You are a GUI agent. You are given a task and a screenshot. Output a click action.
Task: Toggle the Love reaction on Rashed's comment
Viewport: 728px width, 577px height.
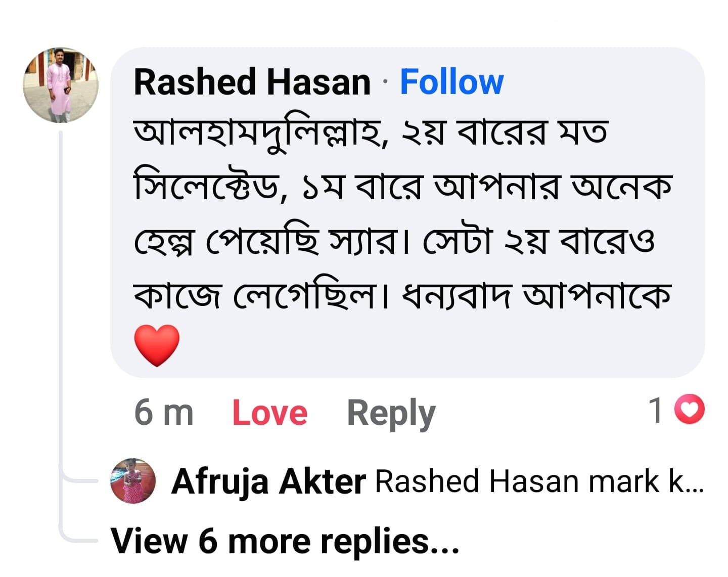pos(269,413)
